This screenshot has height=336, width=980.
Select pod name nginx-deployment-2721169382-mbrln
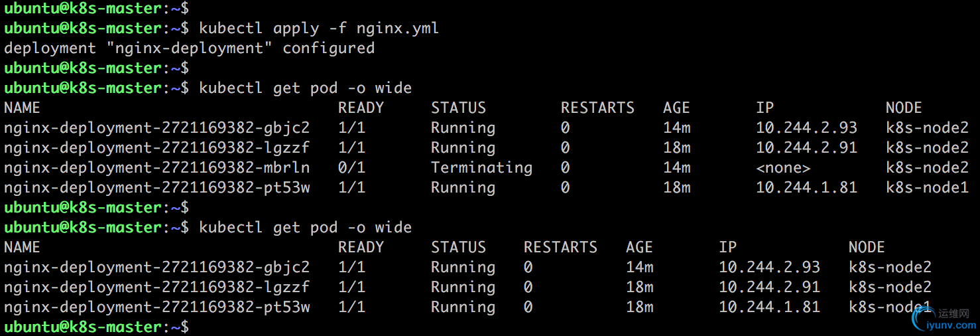(x=156, y=168)
